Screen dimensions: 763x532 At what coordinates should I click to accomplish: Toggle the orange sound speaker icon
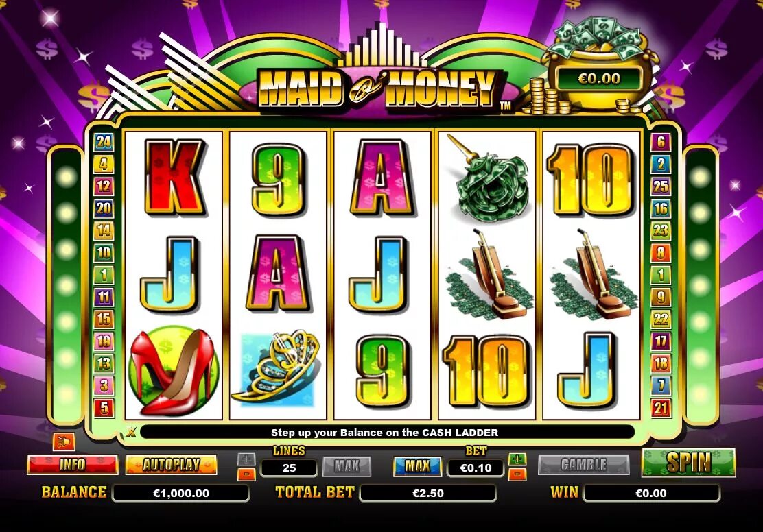tap(64, 442)
